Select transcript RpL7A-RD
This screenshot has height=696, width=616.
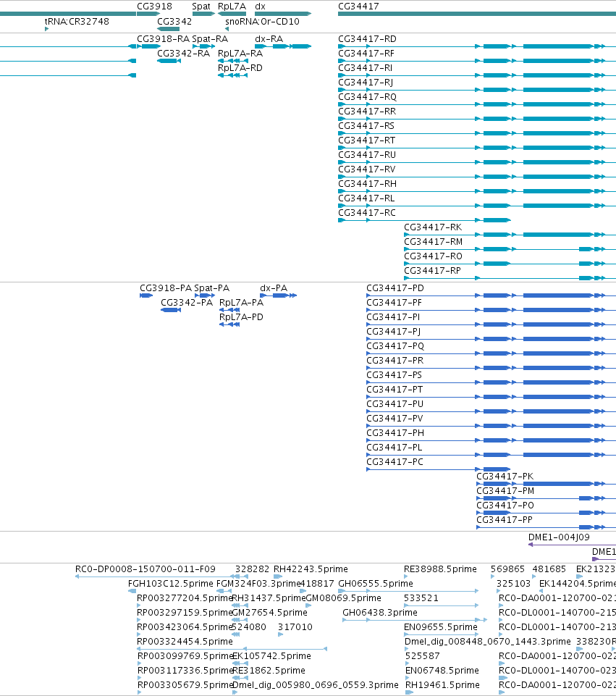coord(240,68)
